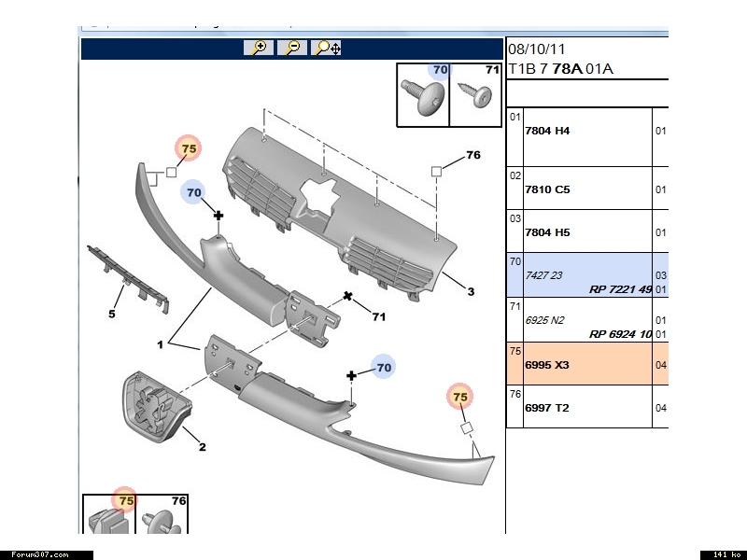Select callout 76 next to the grille

pyautogui.click(x=472, y=155)
